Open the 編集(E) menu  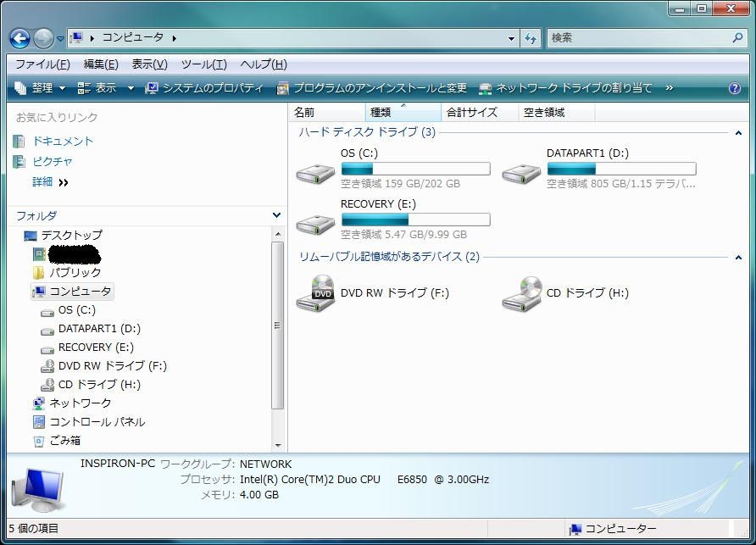click(x=101, y=64)
